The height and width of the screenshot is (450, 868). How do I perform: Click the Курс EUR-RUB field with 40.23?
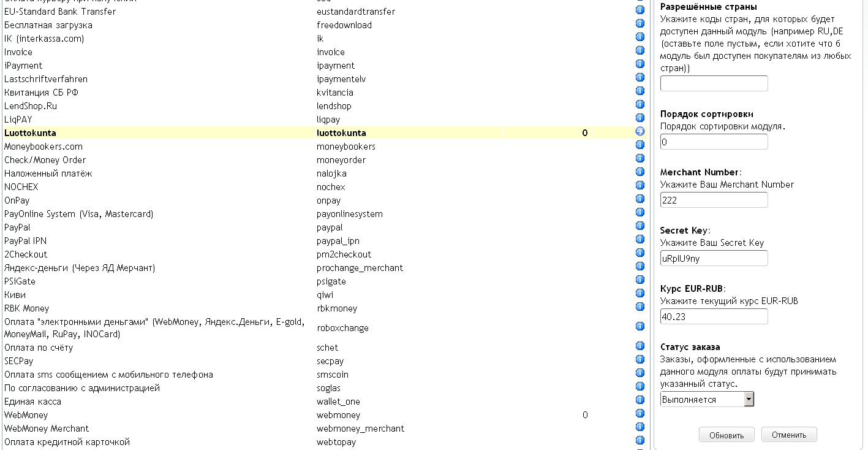click(x=714, y=316)
